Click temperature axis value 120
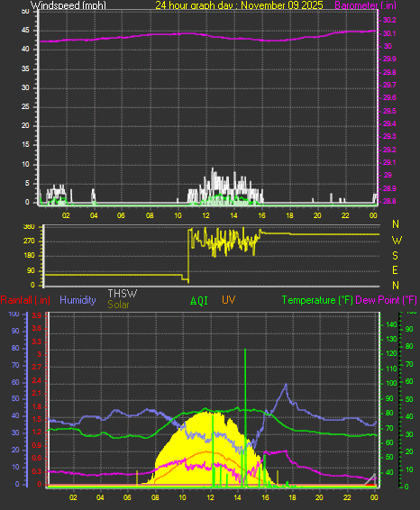 391,353
